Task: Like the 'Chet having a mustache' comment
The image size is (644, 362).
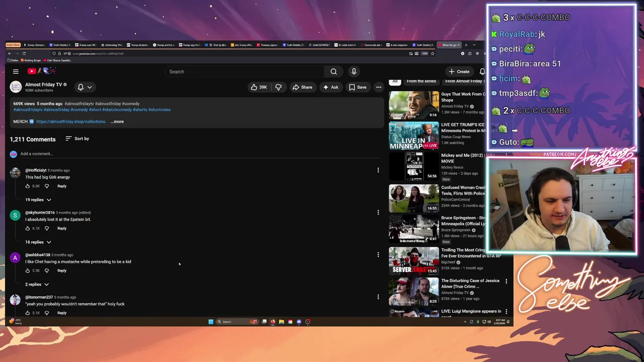Action: pos(28,270)
